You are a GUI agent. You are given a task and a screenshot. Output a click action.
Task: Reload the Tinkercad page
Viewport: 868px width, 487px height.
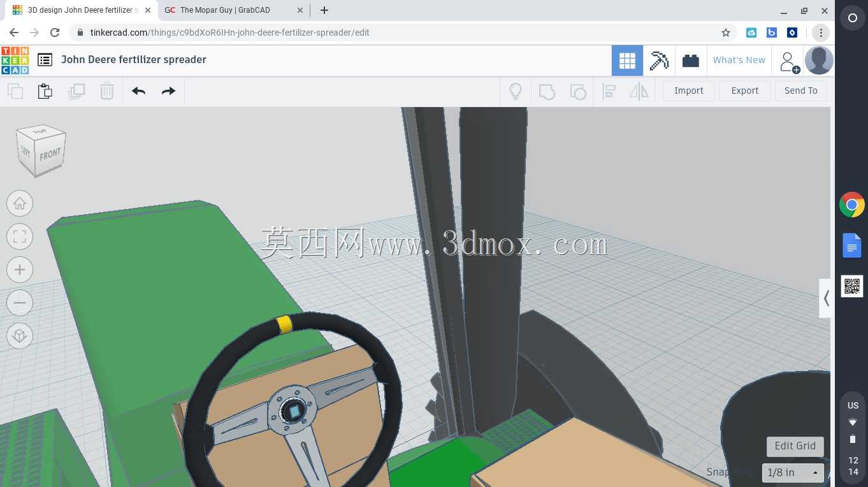pyautogui.click(x=55, y=33)
